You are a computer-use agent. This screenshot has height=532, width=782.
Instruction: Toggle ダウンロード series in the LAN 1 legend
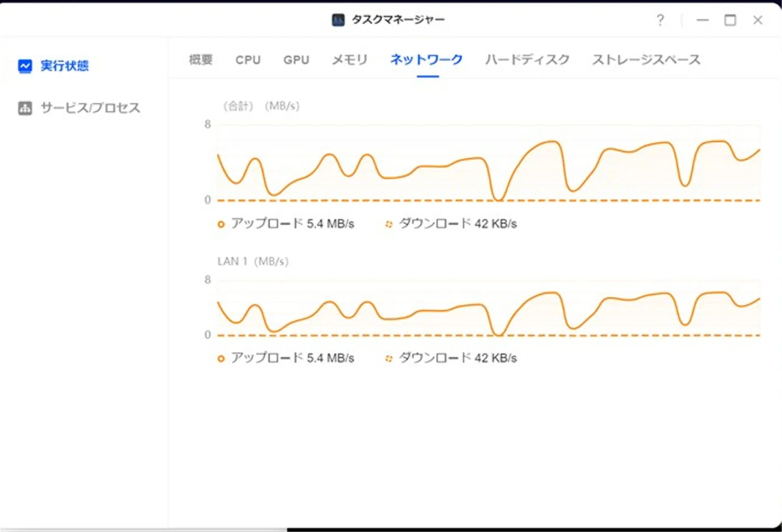coord(451,358)
